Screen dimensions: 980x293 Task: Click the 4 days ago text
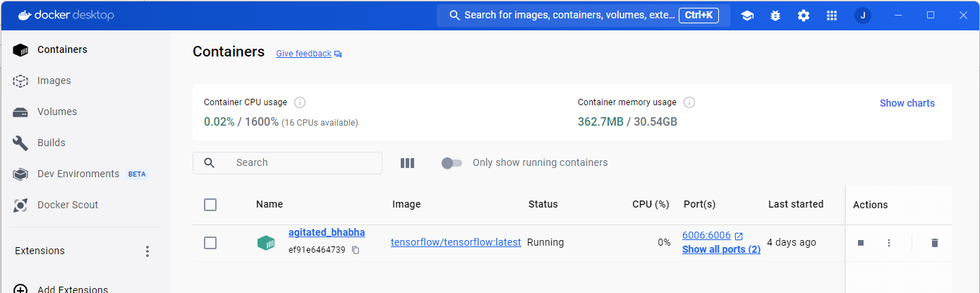[x=792, y=243]
